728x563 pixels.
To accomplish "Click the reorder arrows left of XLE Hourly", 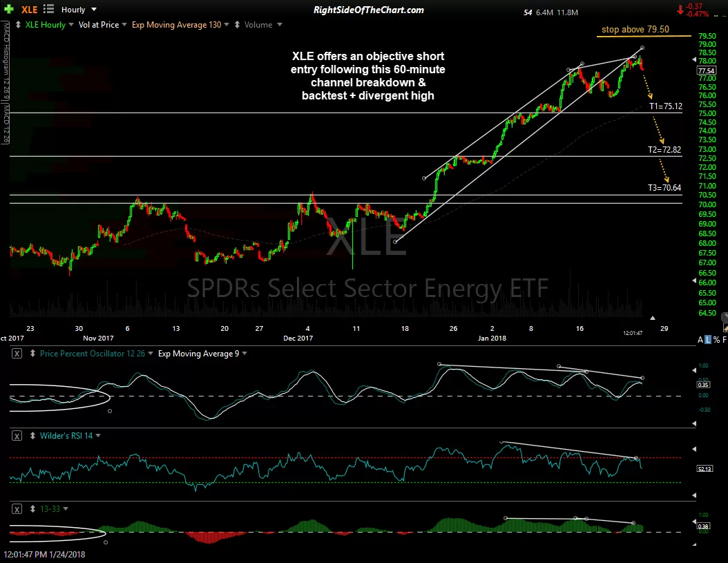I will (x=18, y=25).
